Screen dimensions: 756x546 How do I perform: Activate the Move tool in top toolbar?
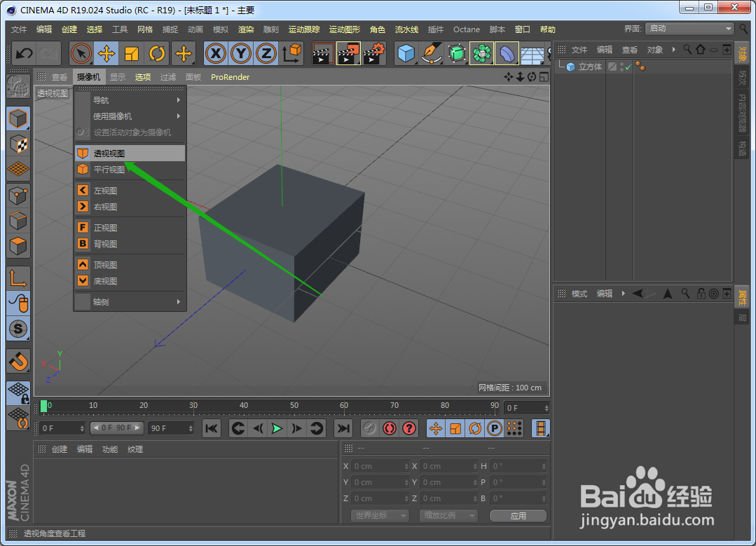tap(106, 53)
